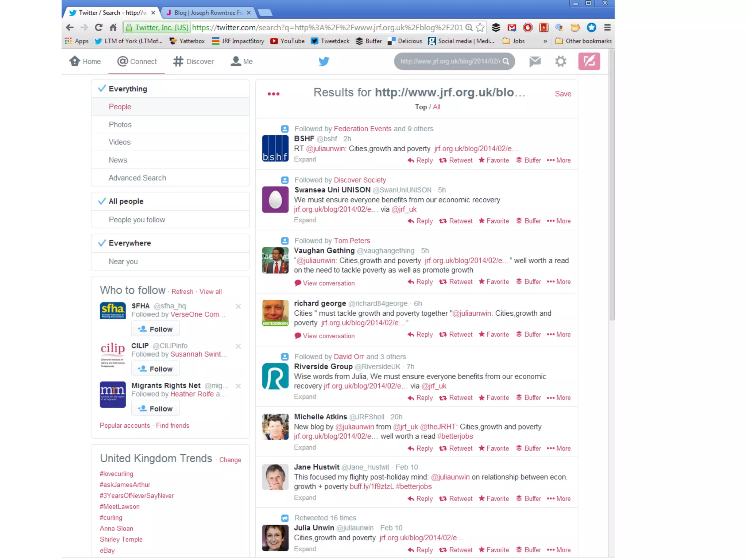The image size is (747, 560).
Task: Open the Twitter settings gear icon
Action: click(x=561, y=61)
